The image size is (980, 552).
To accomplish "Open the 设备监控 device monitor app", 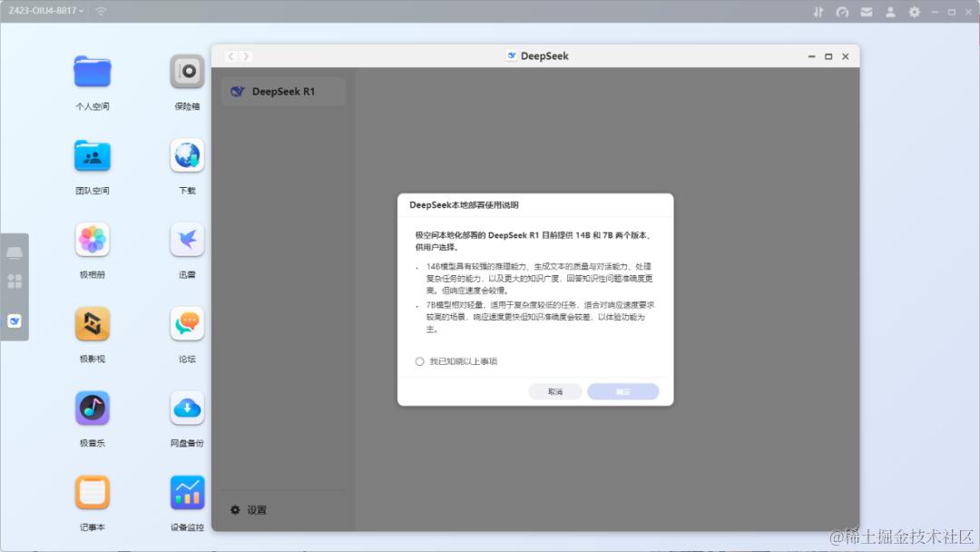I will [x=186, y=491].
